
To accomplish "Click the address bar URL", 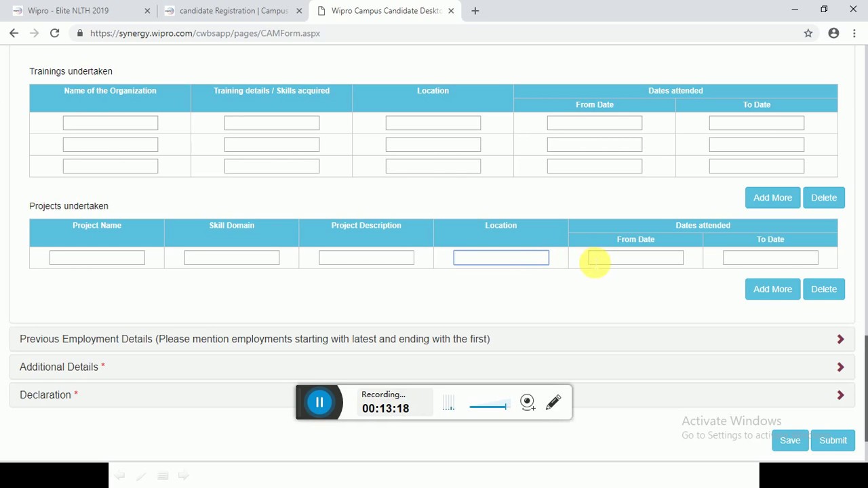I will pyautogui.click(x=205, y=33).
